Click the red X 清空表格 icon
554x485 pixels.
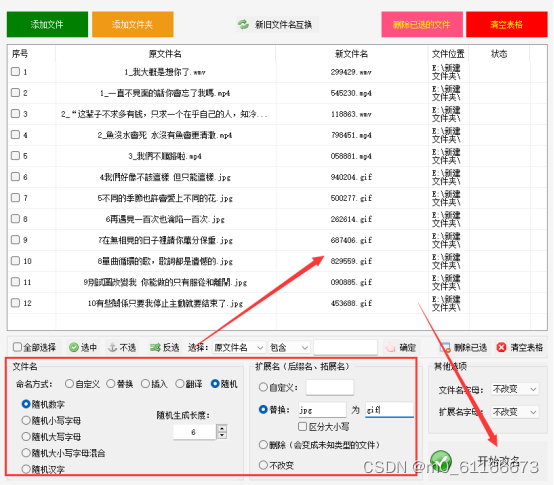click(x=501, y=348)
